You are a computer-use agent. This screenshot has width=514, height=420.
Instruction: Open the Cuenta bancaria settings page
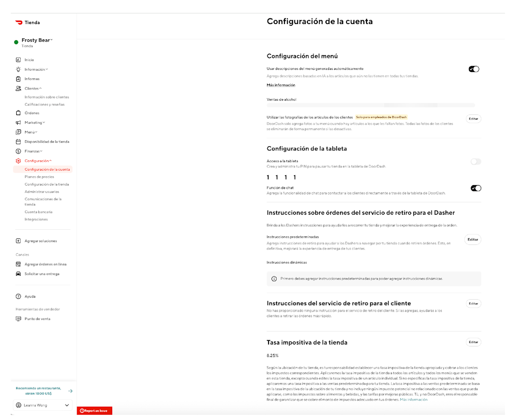pyautogui.click(x=39, y=212)
